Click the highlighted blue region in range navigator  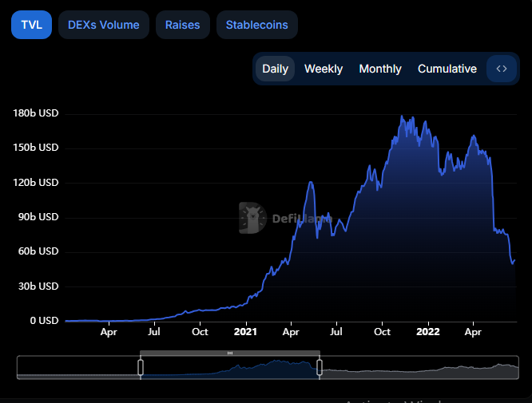[x=230, y=369]
